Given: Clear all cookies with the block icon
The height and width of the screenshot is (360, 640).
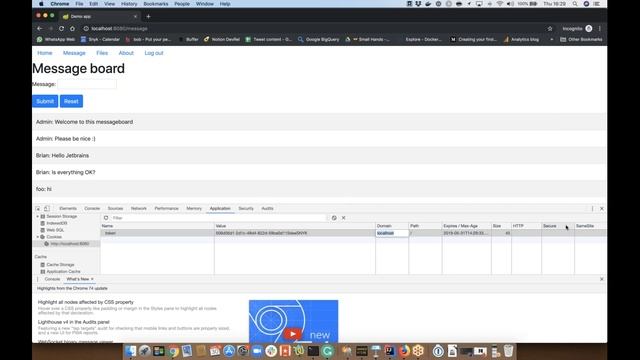Looking at the screenshot, I should [334, 218].
